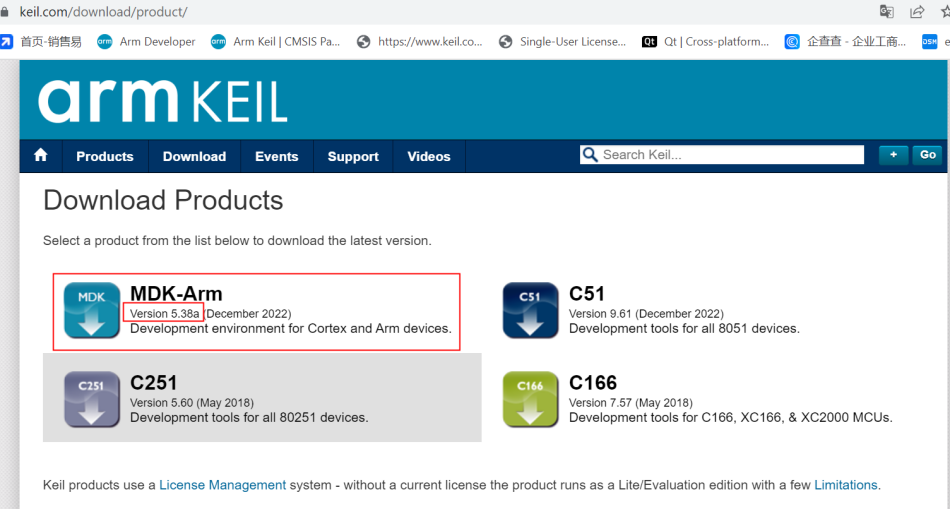Open the Arm Developer bookmark
The width and height of the screenshot is (951, 510).
[147, 42]
